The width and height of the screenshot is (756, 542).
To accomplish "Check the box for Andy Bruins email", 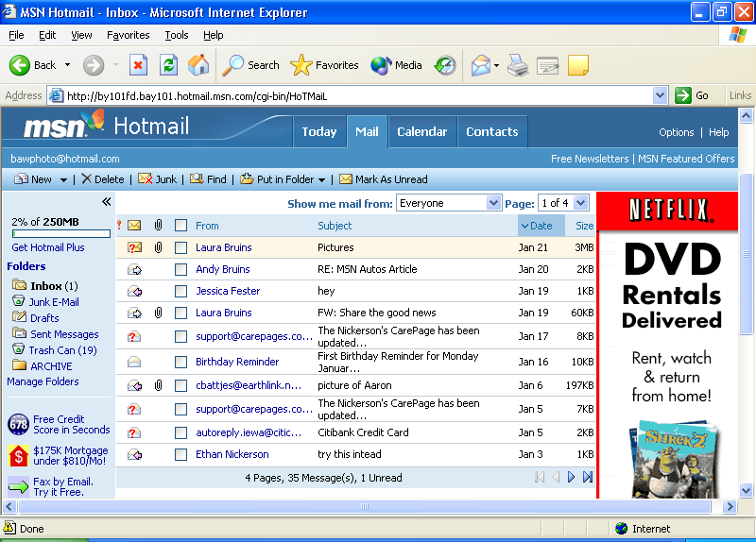I will (x=180, y=269).
